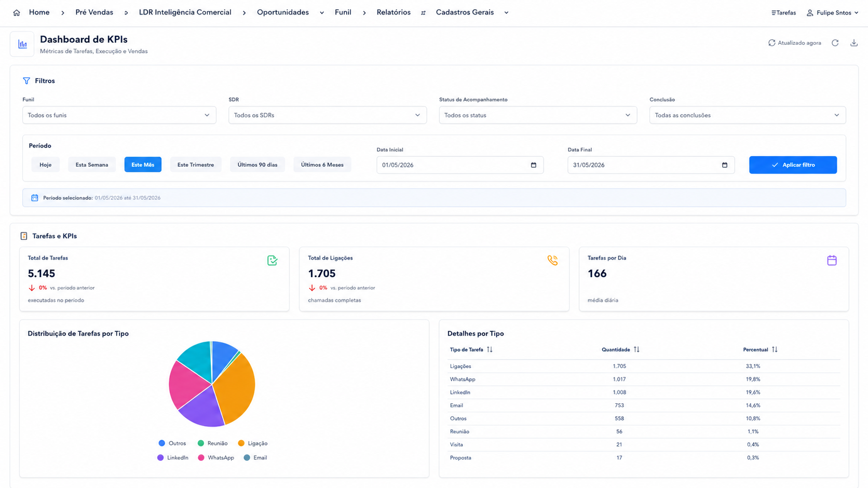Open the calendar picker in Data Inicial field
Viewport: 868px width, 488px height.
(x=533, y=165)
